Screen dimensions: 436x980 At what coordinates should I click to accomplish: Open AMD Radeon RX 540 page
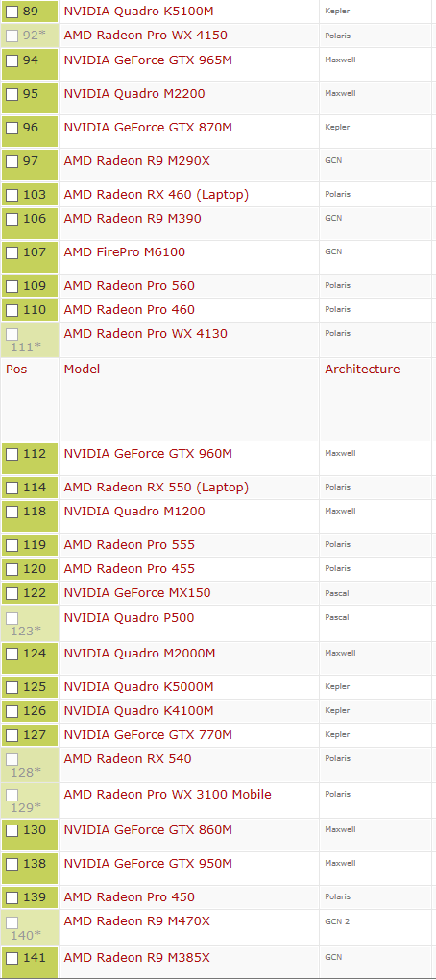pyautogui.click(x=128, y=758)
